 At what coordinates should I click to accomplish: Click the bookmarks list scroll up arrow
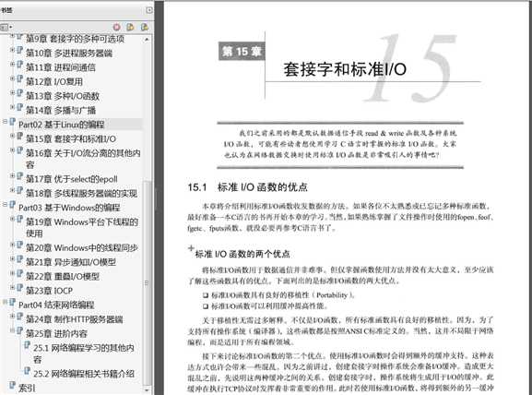147,40
